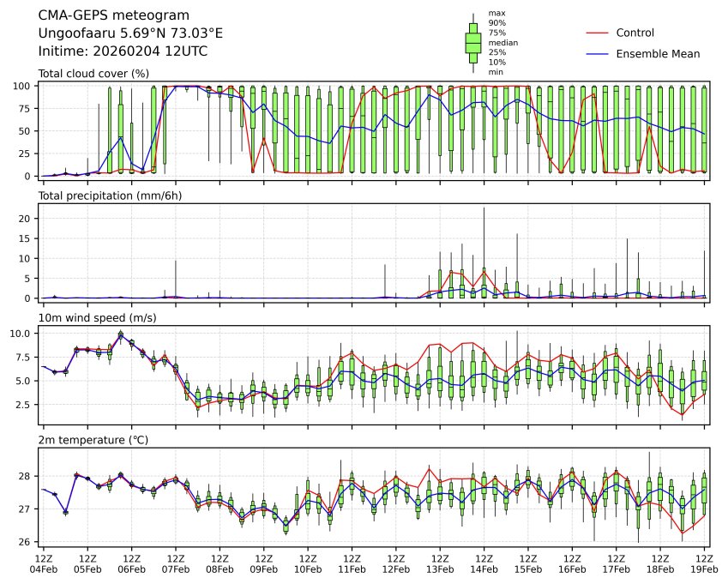Click the '12Z 13Feb' time axis label
This screenshot has width=728, height=584.
440,564
